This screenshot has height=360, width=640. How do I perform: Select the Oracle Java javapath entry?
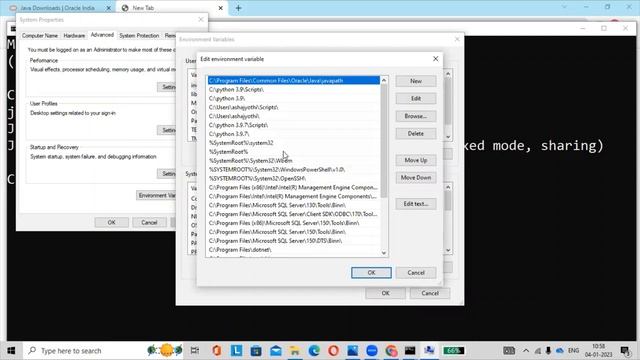(x=293, y=80)
